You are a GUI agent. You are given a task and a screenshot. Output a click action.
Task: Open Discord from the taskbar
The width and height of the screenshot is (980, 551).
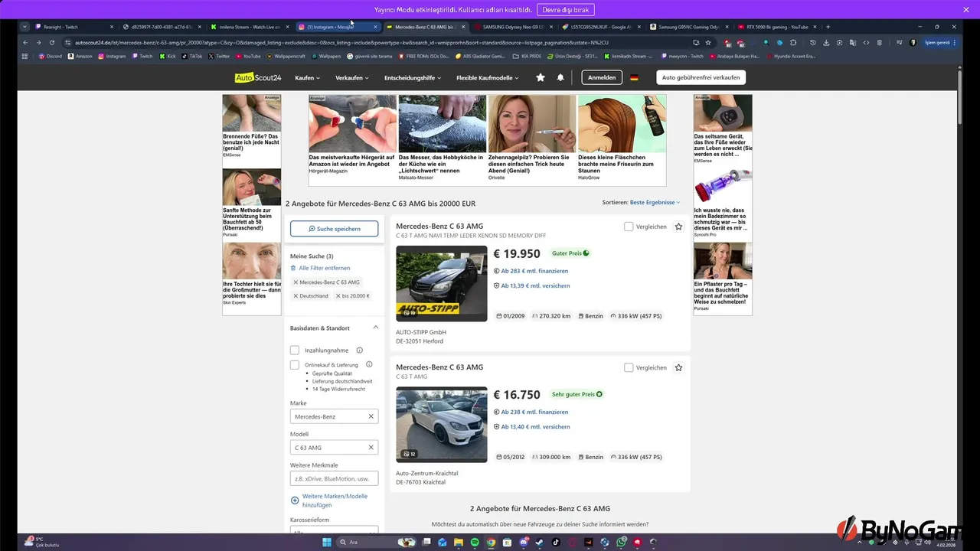click(524, 542)
